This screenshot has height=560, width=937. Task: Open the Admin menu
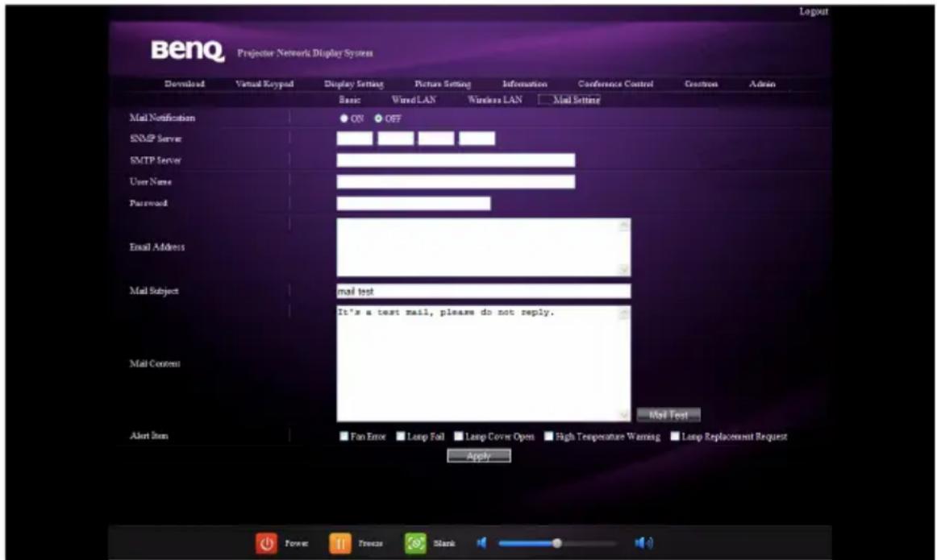pyautogui.click(x=763, y=84)
